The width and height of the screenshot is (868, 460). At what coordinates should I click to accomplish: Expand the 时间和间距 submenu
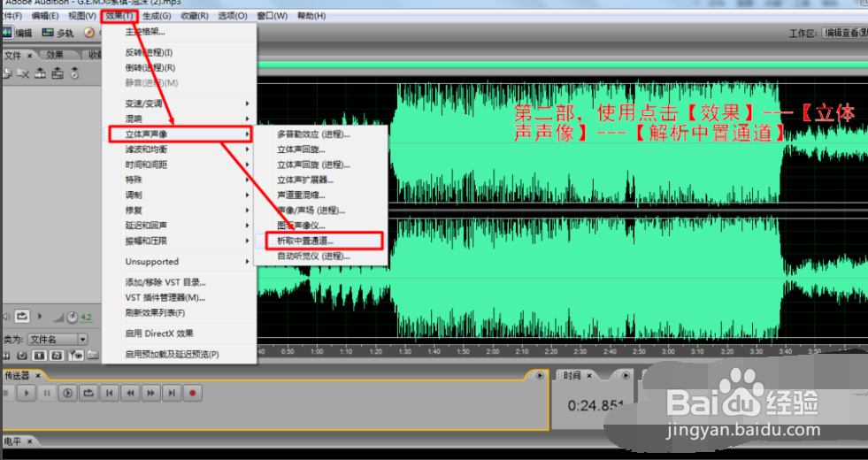180,165
